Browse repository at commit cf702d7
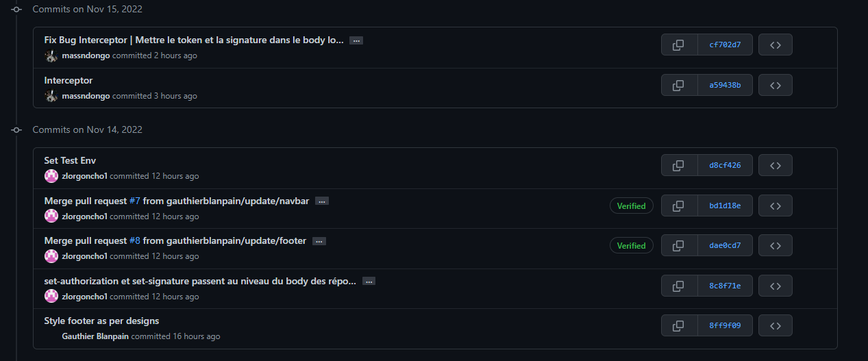This screenshot has height=361, width=868. [x=776, y=45]
